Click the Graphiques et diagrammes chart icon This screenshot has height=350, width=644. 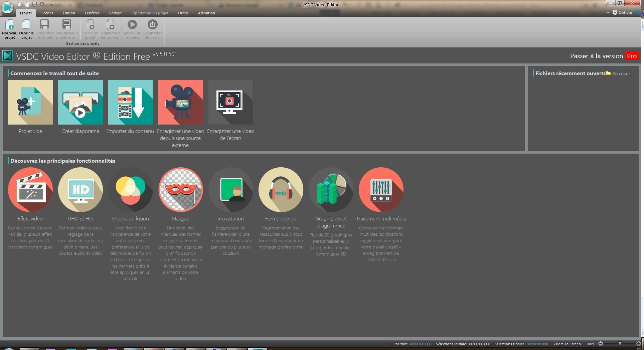pyautogui.click(x=331, y=190)
